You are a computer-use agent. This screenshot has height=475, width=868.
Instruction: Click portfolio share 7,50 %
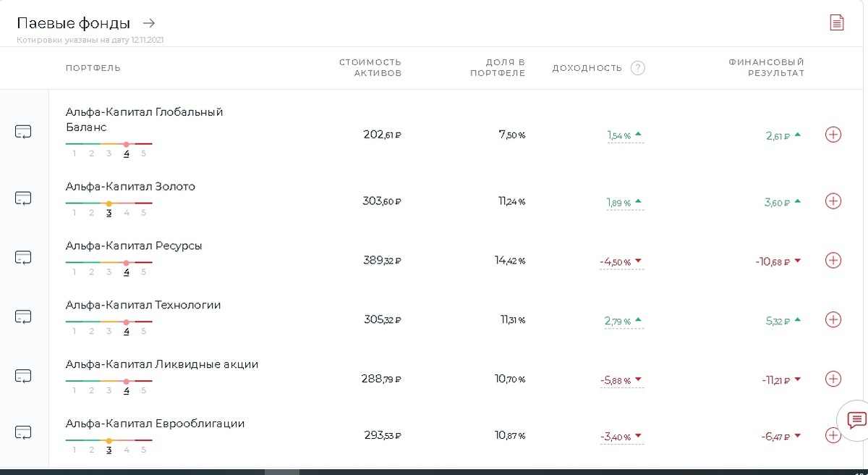(512, 135)
